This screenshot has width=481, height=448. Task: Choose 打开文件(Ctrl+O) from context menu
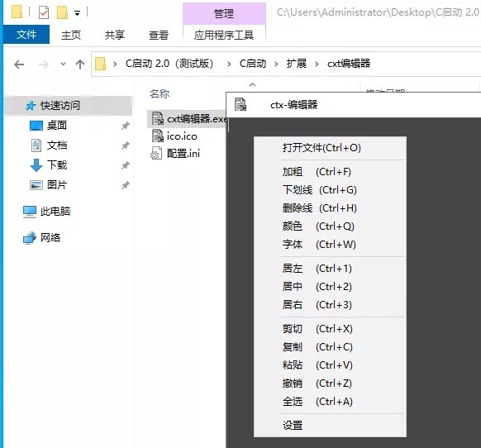pos(330,148)
